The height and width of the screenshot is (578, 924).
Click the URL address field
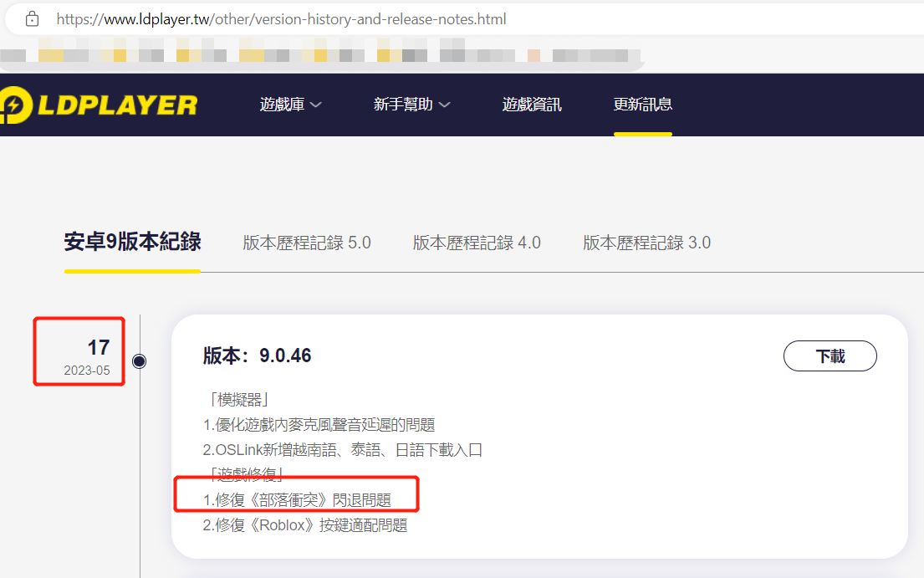[x=281, y=18]
